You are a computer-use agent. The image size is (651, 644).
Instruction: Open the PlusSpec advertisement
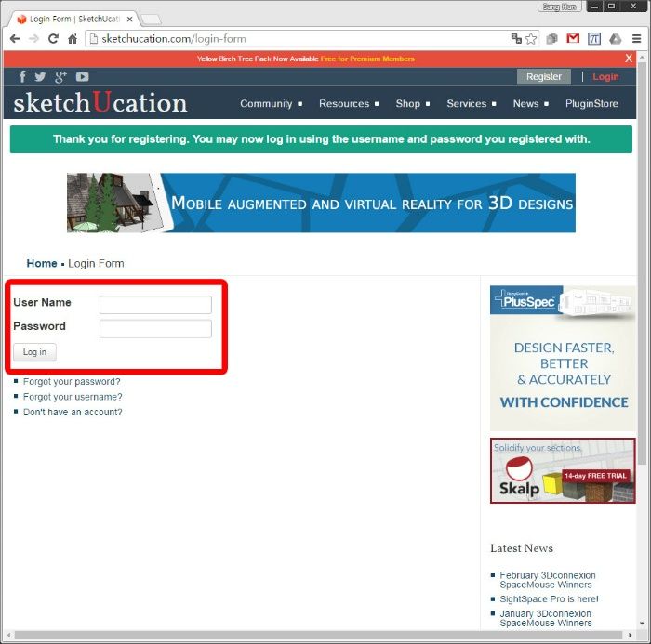[563, 358]
